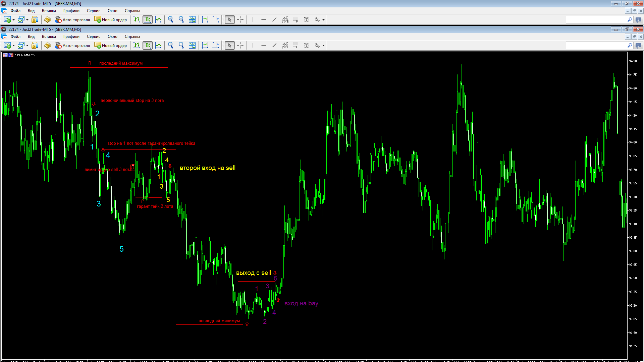The width and height of the screenshot is (644, 362).
Task: Open chart profiles icon, front window
Action: tap(21, 46)
